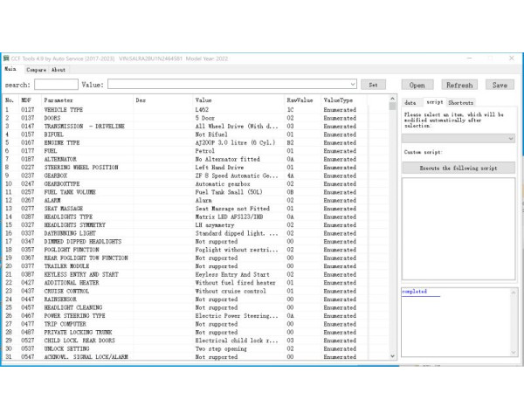This screenshot has height=420, width=524.
Task: Open the Shortcuts tab
Action: 461,102
